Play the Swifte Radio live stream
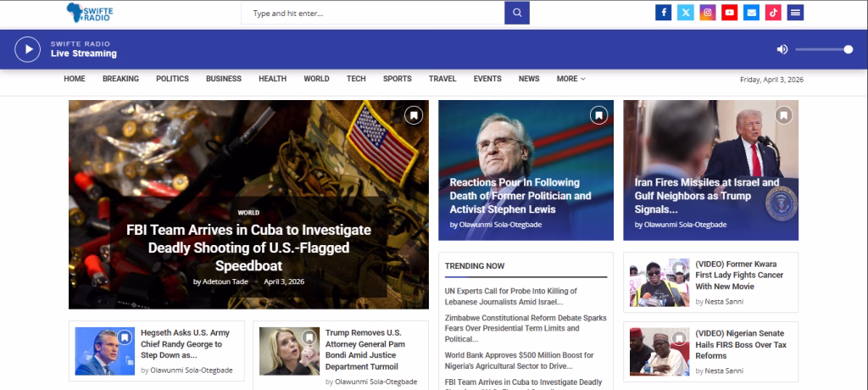The height and width of the screenshot is (390, 868). pyautogui.click(x=27, y=49)
